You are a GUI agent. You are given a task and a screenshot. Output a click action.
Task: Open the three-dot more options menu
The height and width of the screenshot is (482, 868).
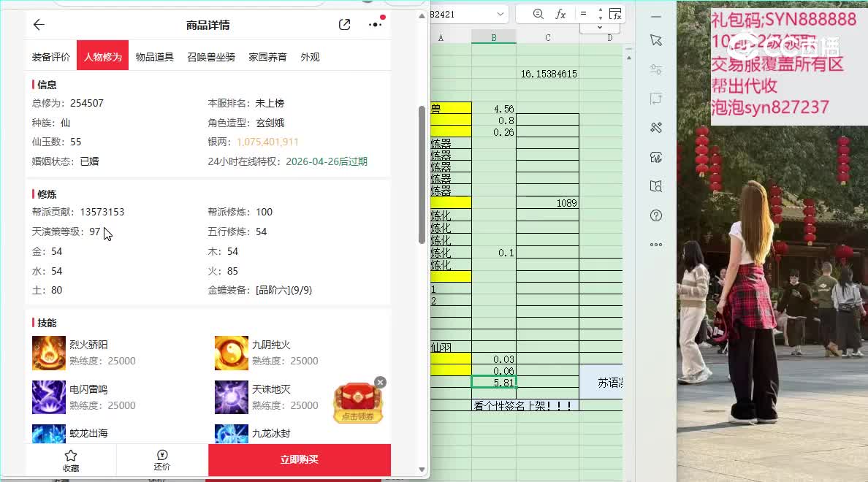click(376, 25)
